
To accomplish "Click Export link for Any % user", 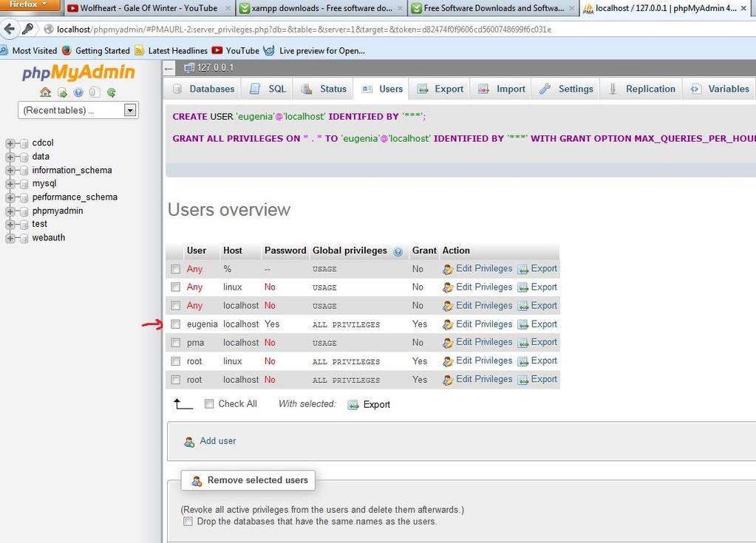I will pos(544,269).
